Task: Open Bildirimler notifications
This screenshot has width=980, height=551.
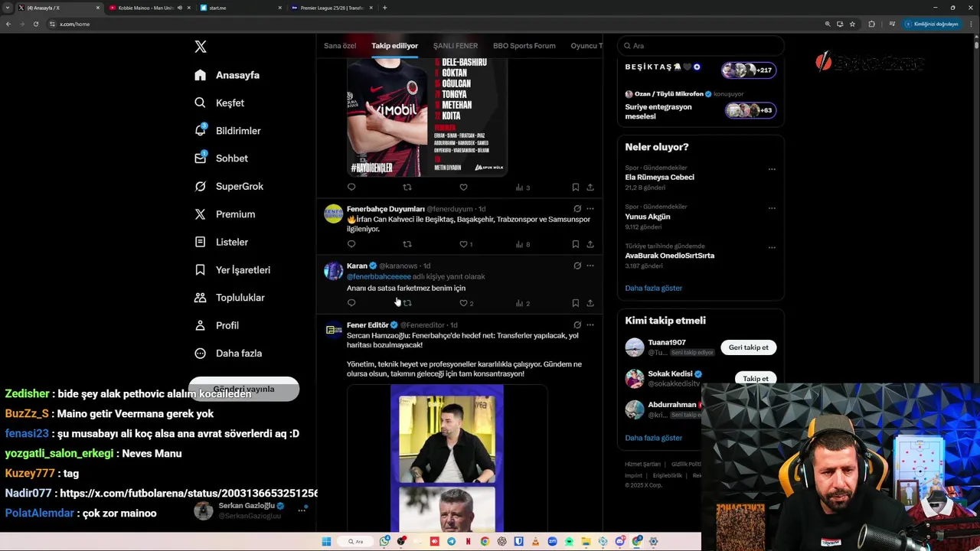Action: click(x=227, y=131)
